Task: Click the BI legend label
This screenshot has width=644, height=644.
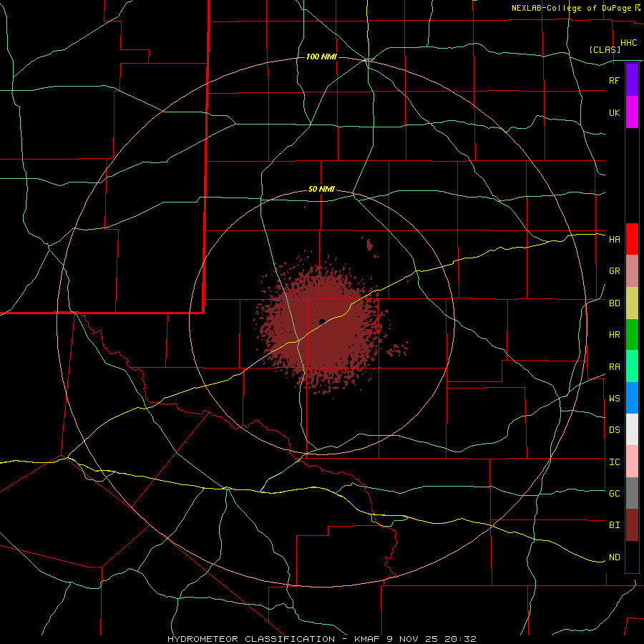Action: (x=614, y=525)
